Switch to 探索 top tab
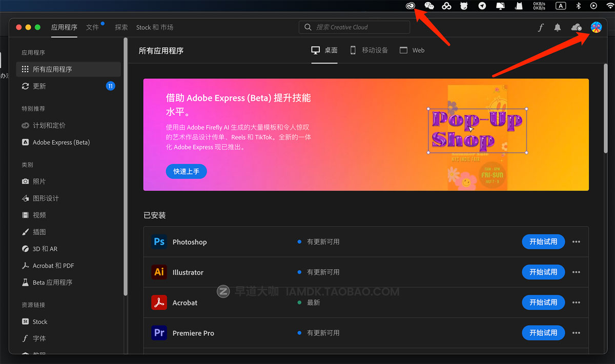 [121, 27]
